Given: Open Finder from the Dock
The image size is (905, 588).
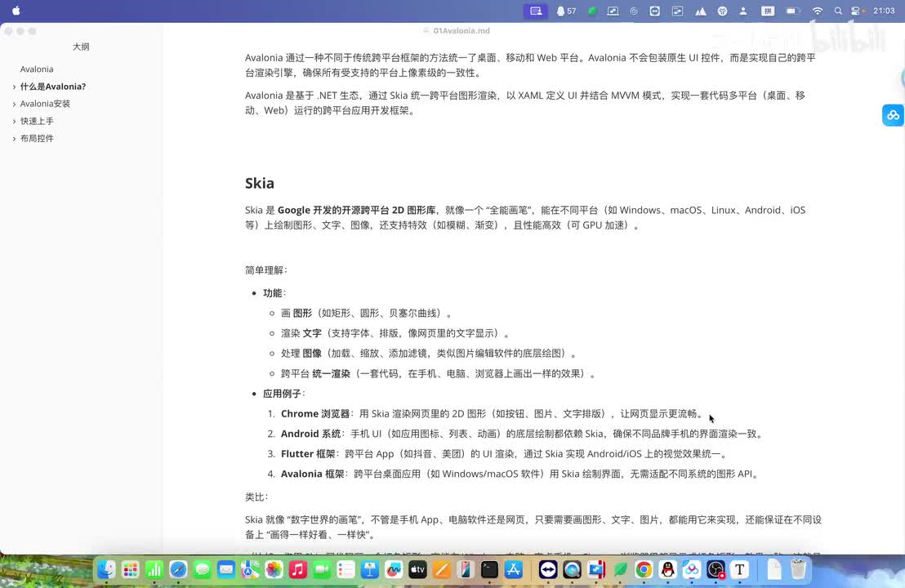Looking at the screenshot, I should point(106,570).
